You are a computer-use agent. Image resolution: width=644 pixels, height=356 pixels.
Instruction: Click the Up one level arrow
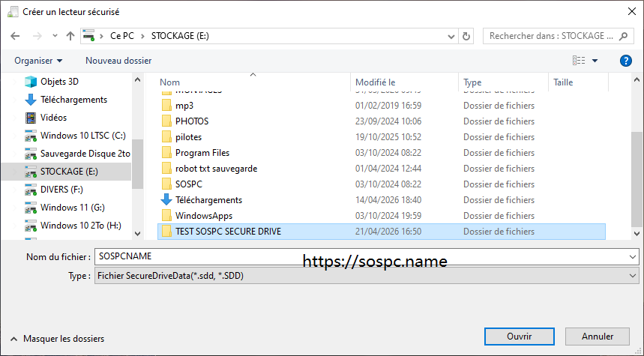(70, 36)
